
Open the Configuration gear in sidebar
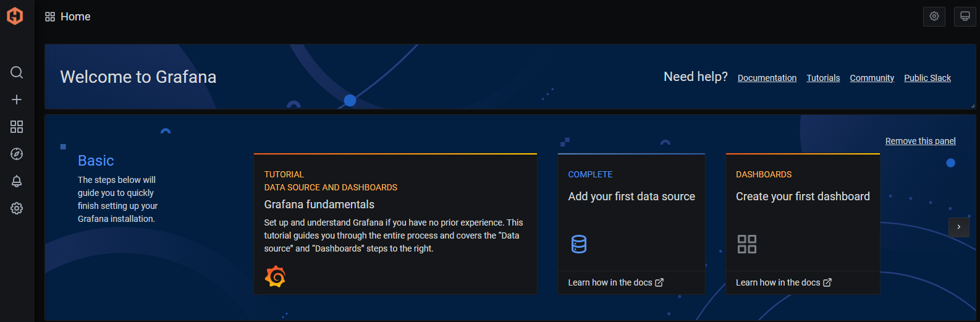(x=17, y=208)
